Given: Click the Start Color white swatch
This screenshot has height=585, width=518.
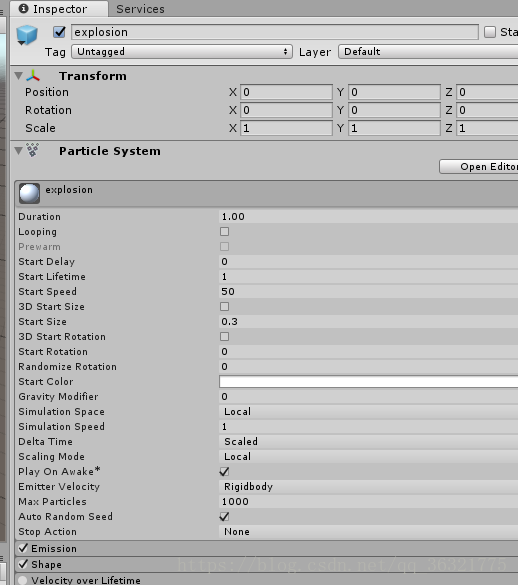Looking at the screenshot, I should coord(368,382).
